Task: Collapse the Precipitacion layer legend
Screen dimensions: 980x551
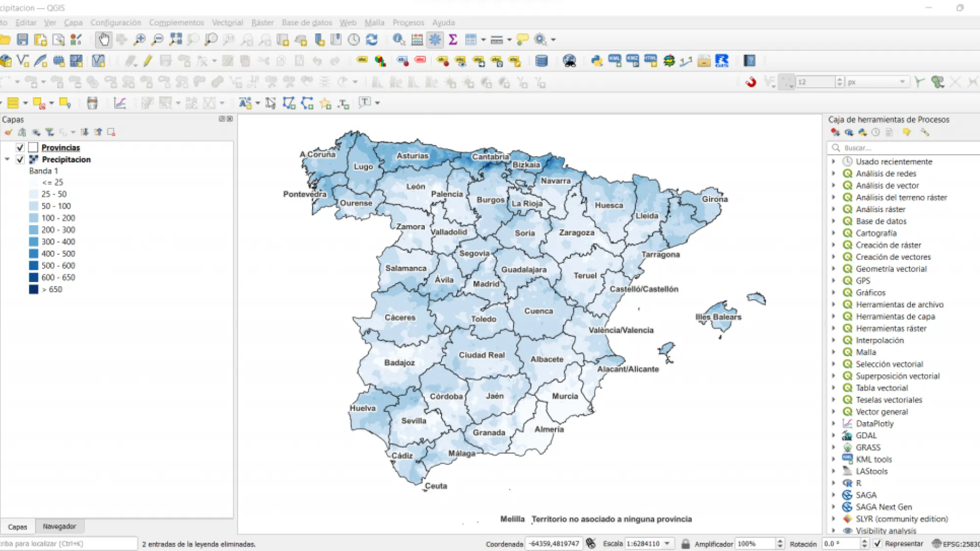Action: pyautogui.click(x=7, y=159)
